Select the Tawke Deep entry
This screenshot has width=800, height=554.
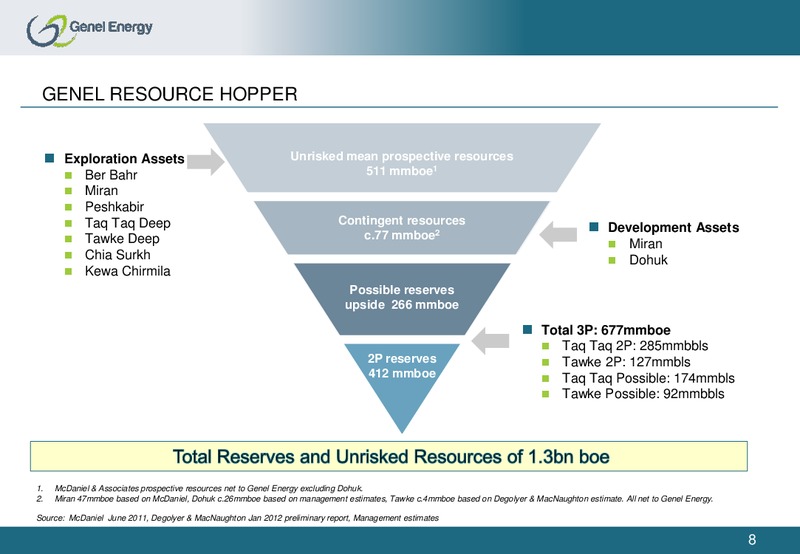(122, 239)
